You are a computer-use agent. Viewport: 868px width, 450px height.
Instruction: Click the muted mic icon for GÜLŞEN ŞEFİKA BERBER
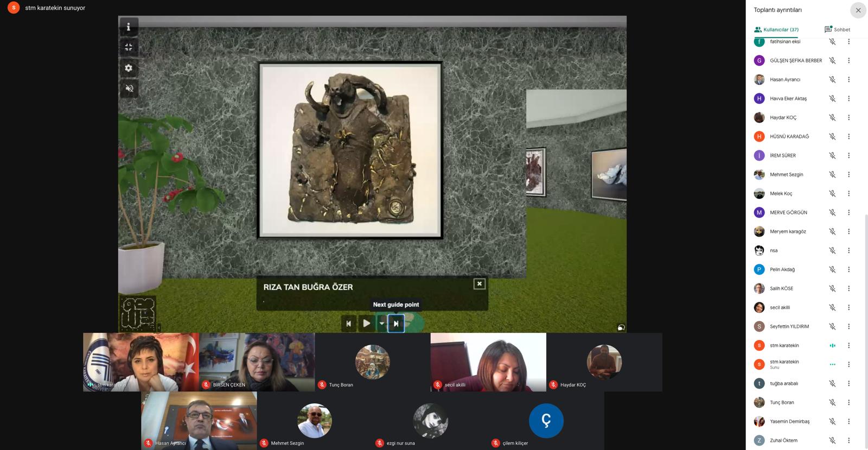[832, 61]
